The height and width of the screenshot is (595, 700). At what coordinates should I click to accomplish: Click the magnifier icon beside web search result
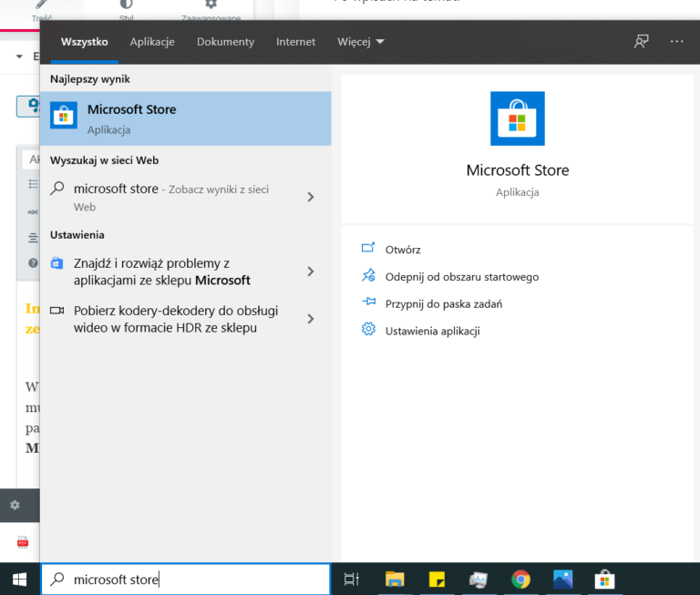tap(57, 189)
